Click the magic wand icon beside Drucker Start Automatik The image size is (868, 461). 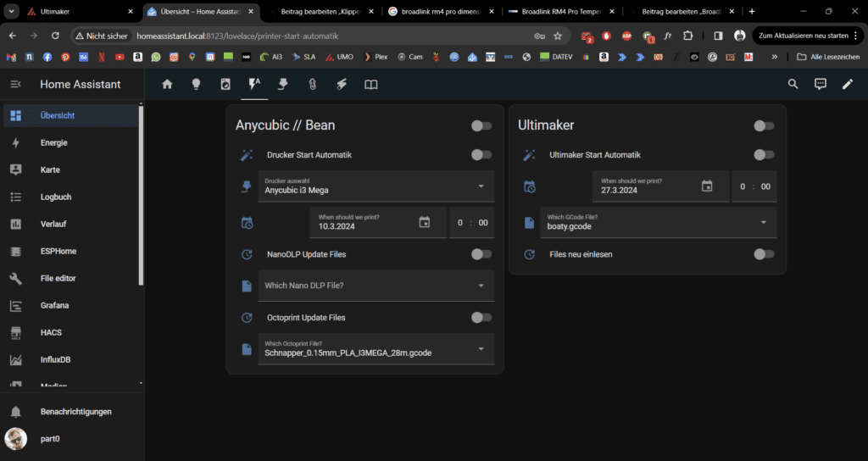click(247, 155)
